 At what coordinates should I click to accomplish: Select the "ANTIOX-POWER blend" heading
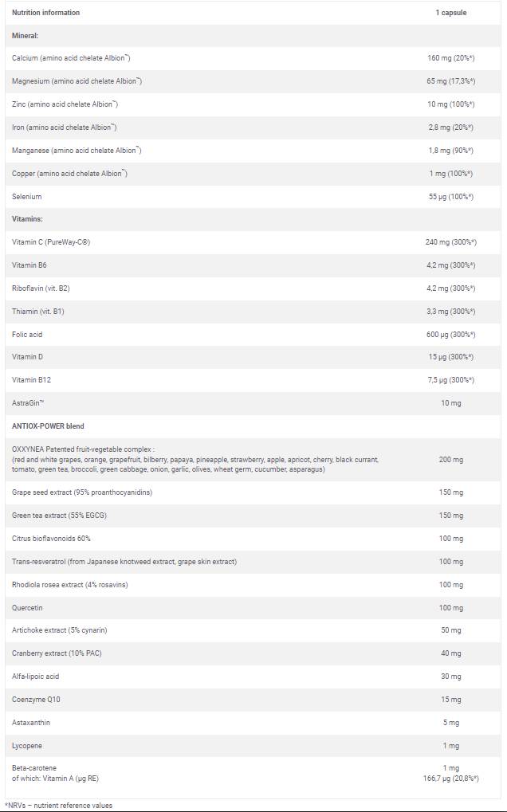click(48, 426)
